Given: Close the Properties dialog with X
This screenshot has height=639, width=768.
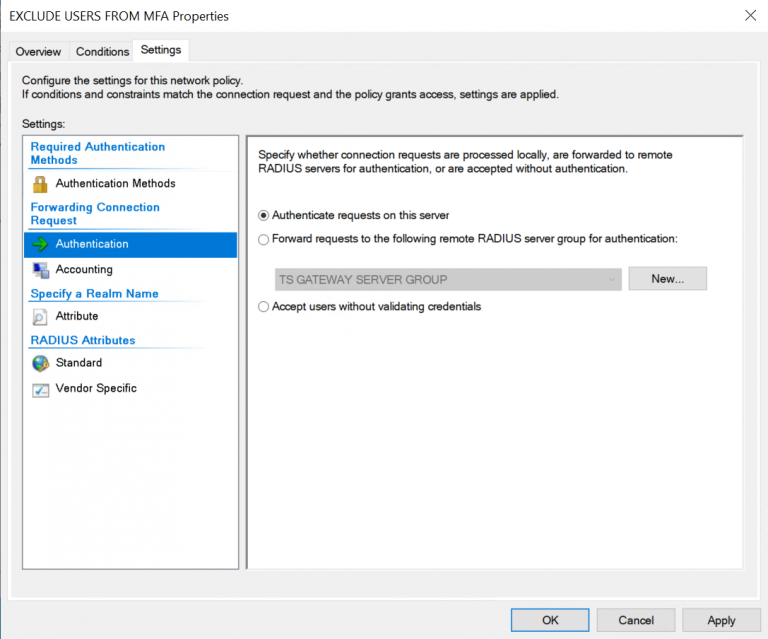Looking at the screenshot, I should point(750,16).
